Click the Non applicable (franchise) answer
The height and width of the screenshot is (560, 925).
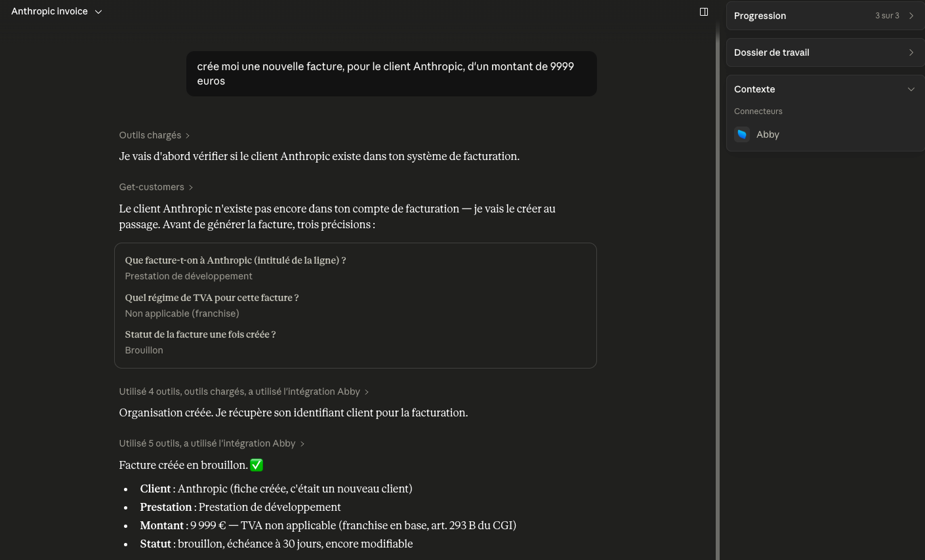click(x=182, y=313)
